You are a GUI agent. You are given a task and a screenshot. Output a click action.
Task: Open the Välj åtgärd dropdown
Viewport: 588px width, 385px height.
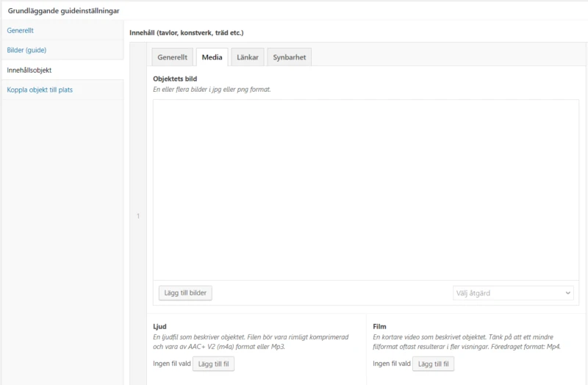[513, 293]
